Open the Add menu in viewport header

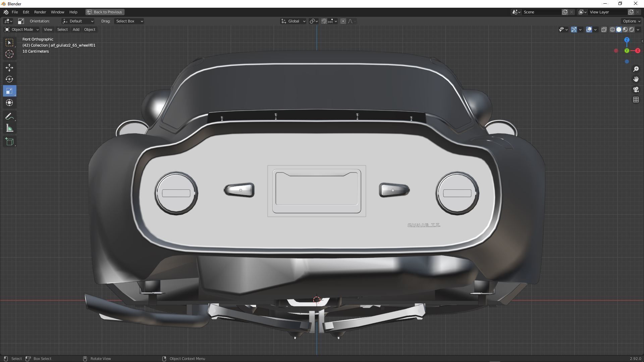coord(76,29)
